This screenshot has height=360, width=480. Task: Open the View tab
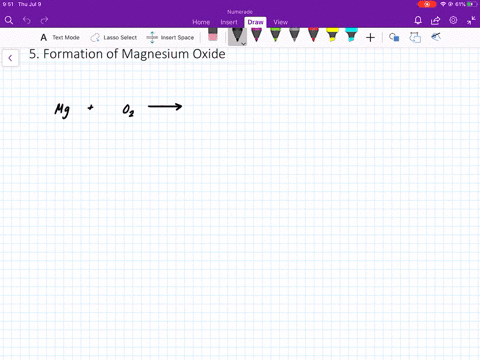coord(281,22)
